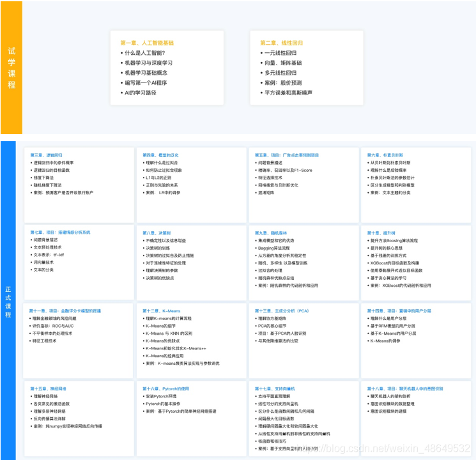Viewport: 476px width, 460px height.
Task: Select heading '第十章、提升树'
Action: 381,233
